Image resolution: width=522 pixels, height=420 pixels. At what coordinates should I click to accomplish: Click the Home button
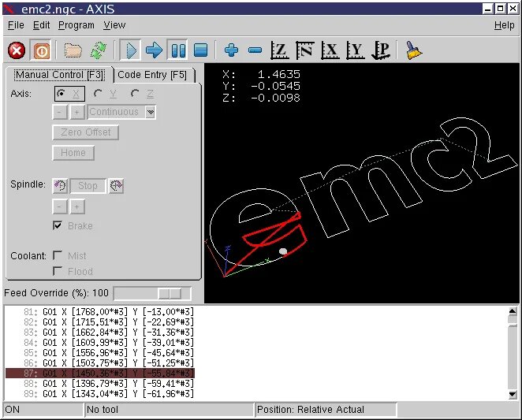(x=73, y=153)
